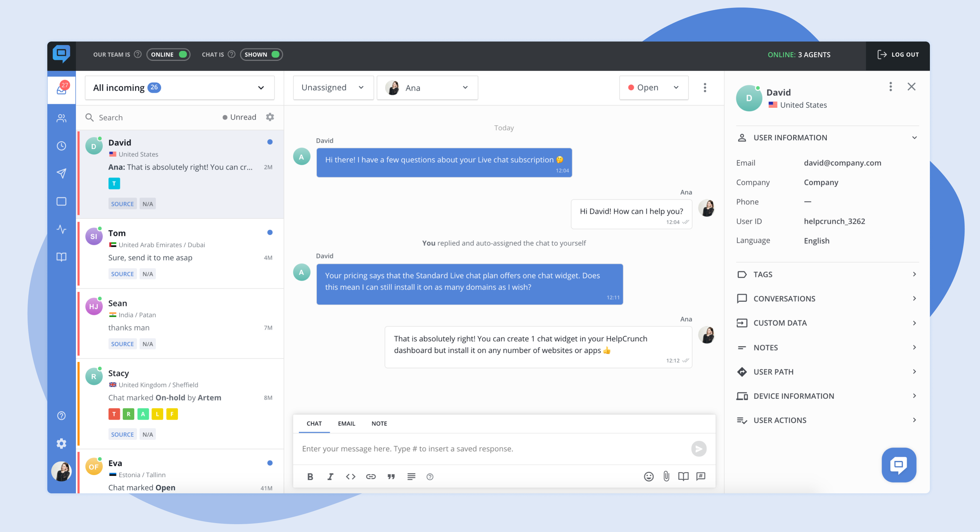The height and width of the screenshot is (532, 980).
Task: Click the saved responses book icon
Action: (683, 476)
